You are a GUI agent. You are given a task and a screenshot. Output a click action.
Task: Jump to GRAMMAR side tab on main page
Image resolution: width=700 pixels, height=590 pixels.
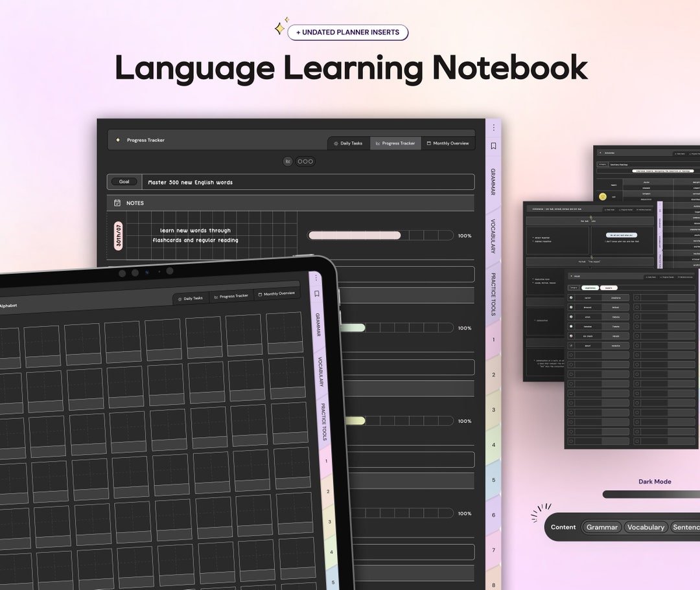point(493,182)
